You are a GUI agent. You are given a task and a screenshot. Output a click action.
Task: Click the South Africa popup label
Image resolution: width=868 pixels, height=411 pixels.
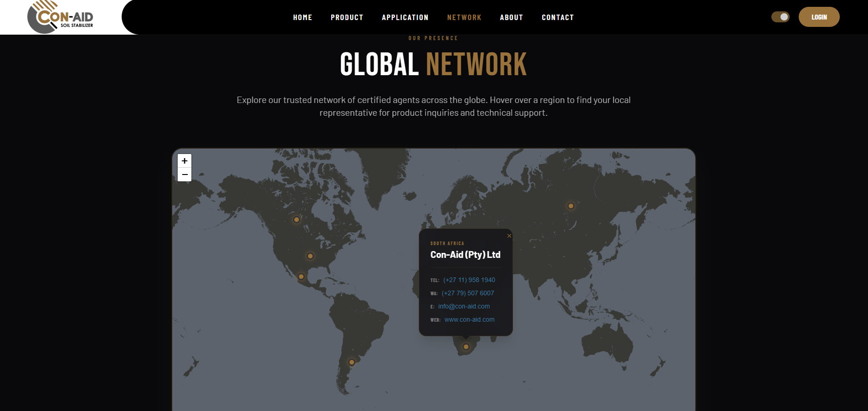tap(447, 243)
